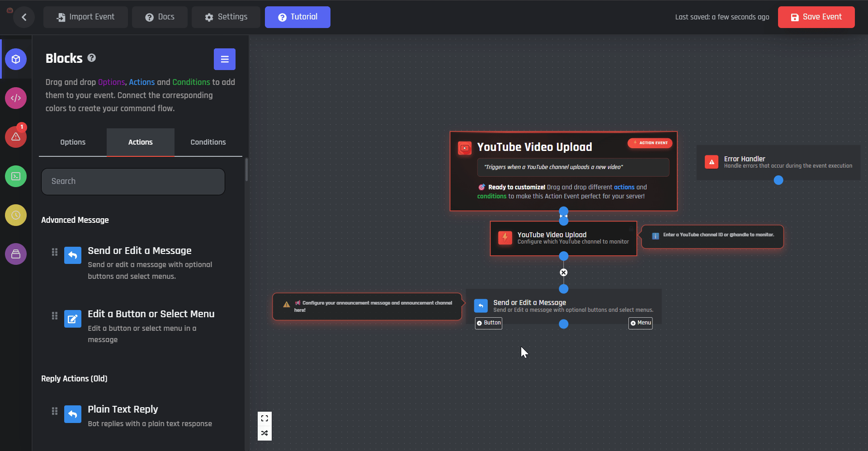Image resolution: width=868 pixels, height=451 pixels.
Task: Switch to the Conditions tab
Action: click(x=208, y=142)
